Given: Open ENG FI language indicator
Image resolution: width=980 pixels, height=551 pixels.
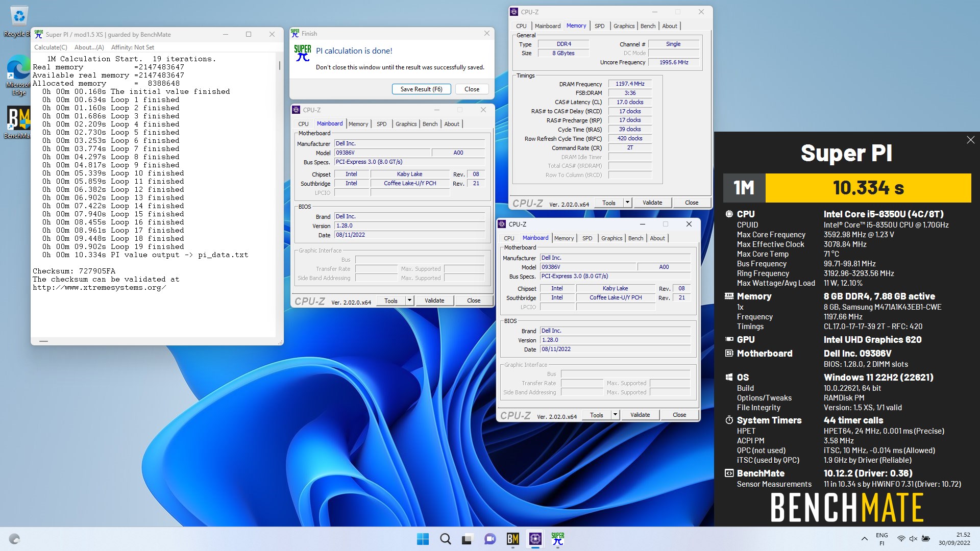Looking at the screenshot, I should pos(881,539).
